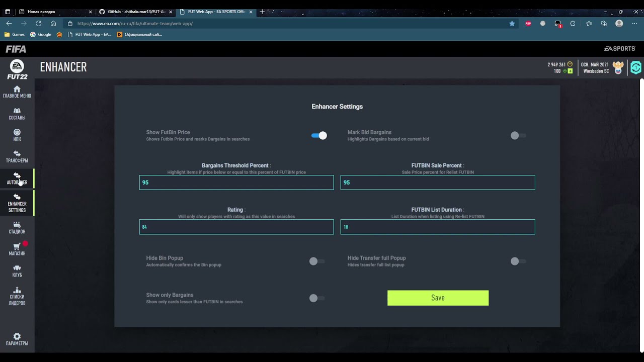This screenshot has height=362, width=644.
Task: Click the FIFA logo in header
Action: coord(16,49)
